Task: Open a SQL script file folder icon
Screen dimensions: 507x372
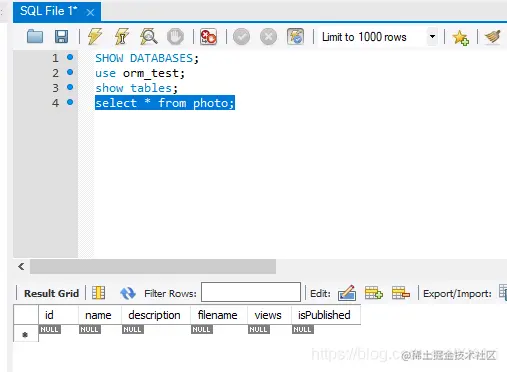Action: 35,36
